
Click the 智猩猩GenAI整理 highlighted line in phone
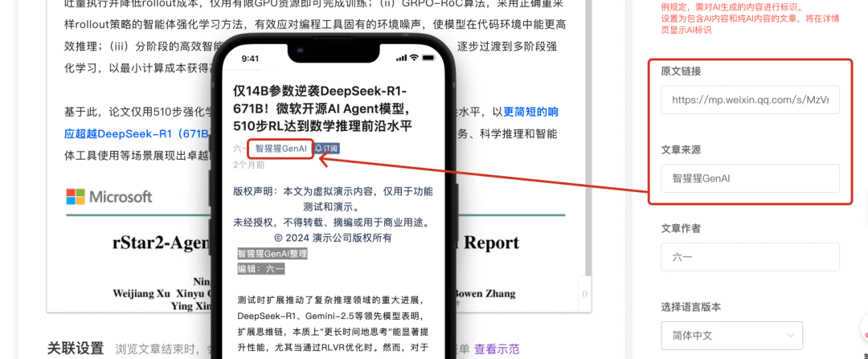coord(272,254)
